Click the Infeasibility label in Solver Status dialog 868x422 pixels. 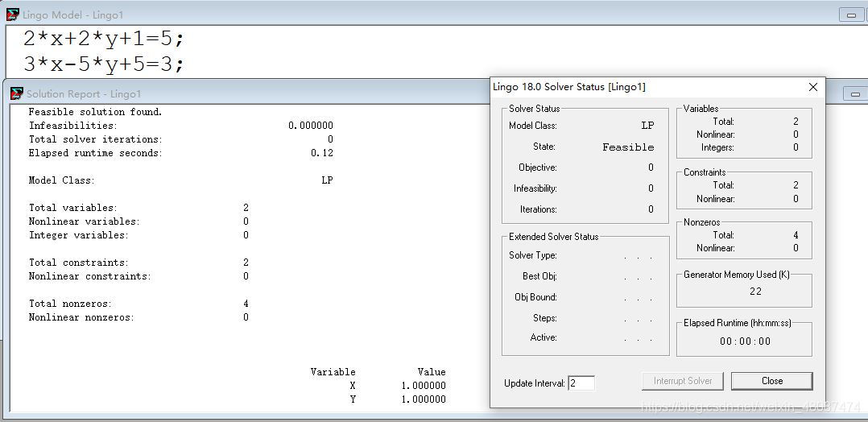pos(535,188)
